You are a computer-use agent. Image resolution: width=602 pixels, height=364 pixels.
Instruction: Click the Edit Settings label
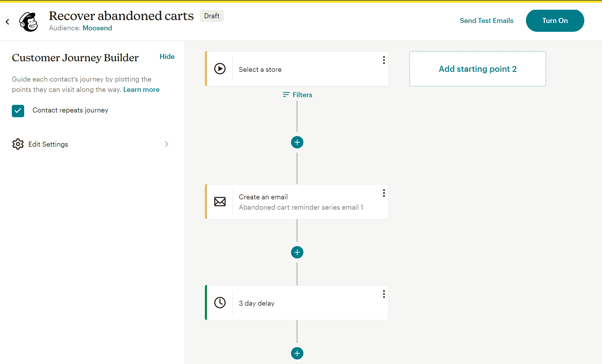[x=48, y=144]
